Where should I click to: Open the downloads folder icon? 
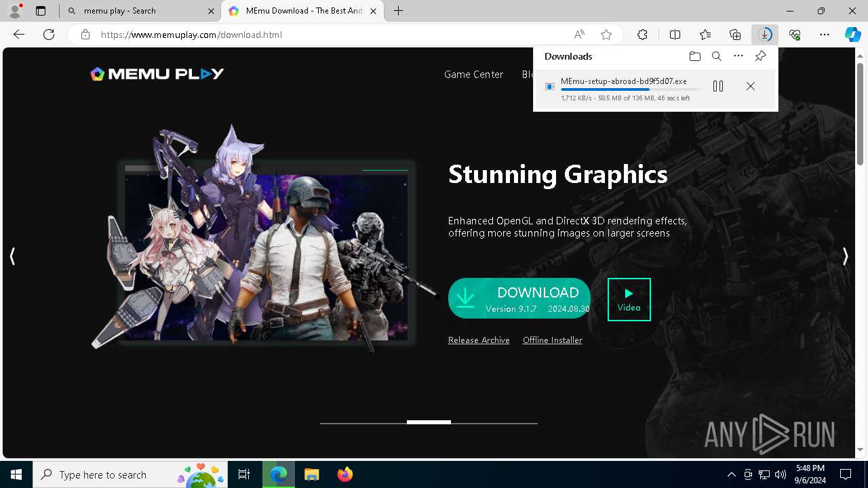coord(694,56)
